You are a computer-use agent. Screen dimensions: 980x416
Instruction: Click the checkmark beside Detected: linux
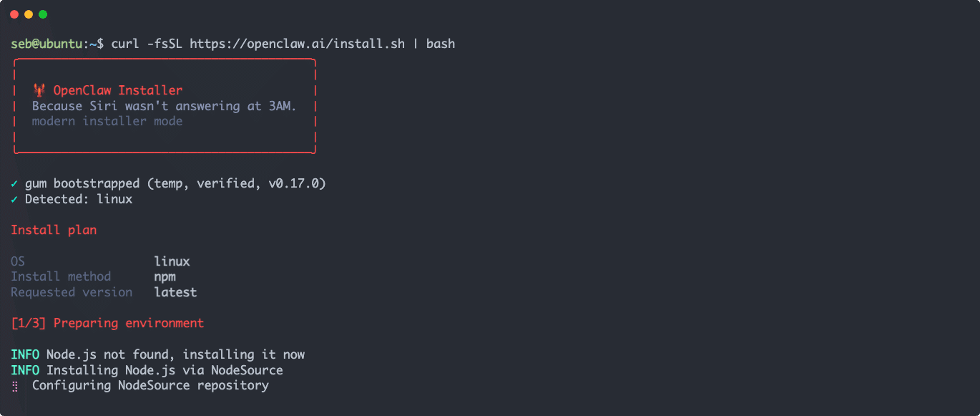(15, 199)
